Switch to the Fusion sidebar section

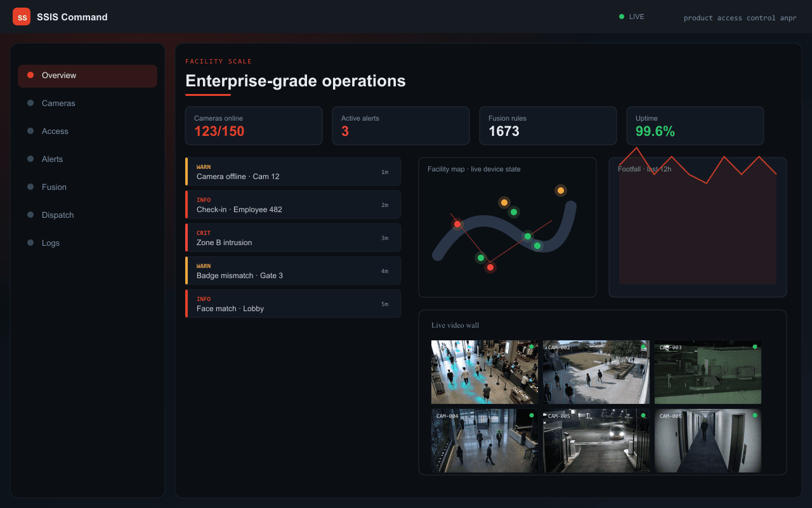coord(88,187)
